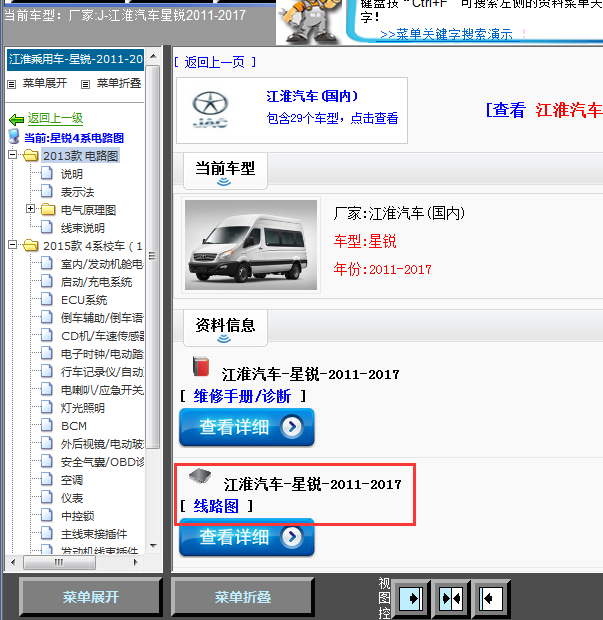Viewport: 603px width, 620px height.
Task: Click the 当前:星锐4系电路图 label
Action: tap(74, 138)
